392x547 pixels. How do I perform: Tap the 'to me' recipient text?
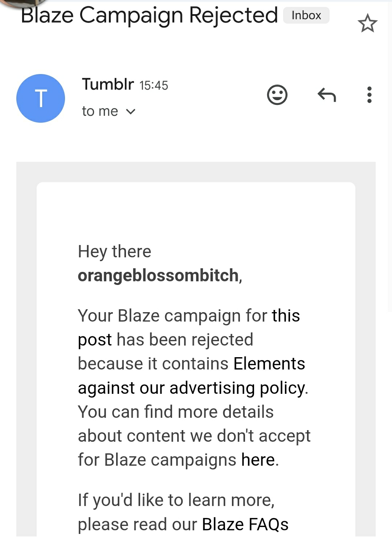(x=100, y=111)
